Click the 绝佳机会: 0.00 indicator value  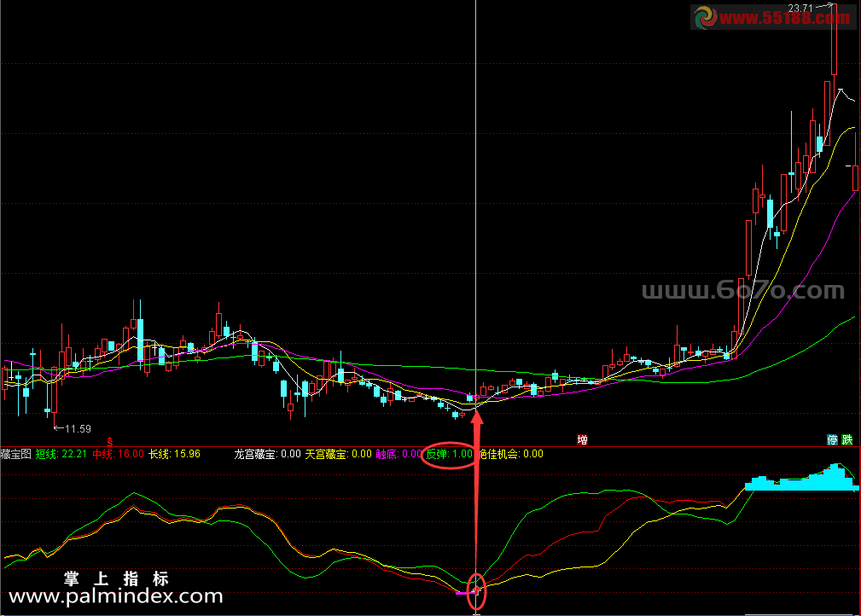click(x=510, y=454)
